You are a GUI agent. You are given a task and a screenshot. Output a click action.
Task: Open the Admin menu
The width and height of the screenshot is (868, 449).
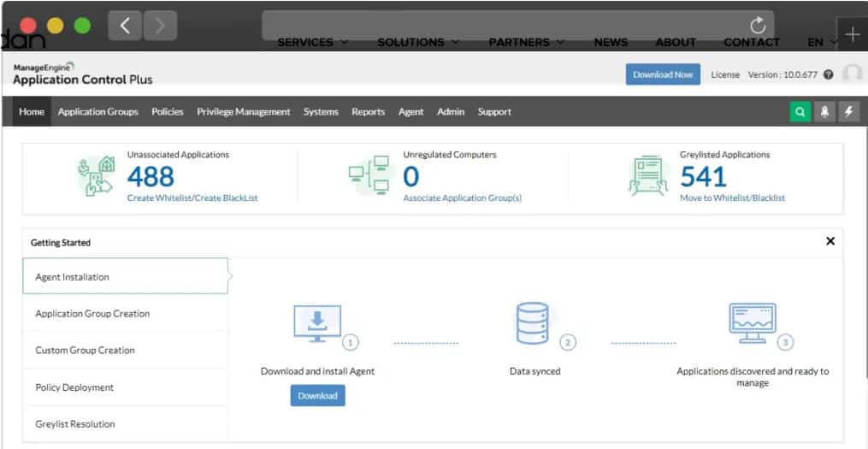451,112
